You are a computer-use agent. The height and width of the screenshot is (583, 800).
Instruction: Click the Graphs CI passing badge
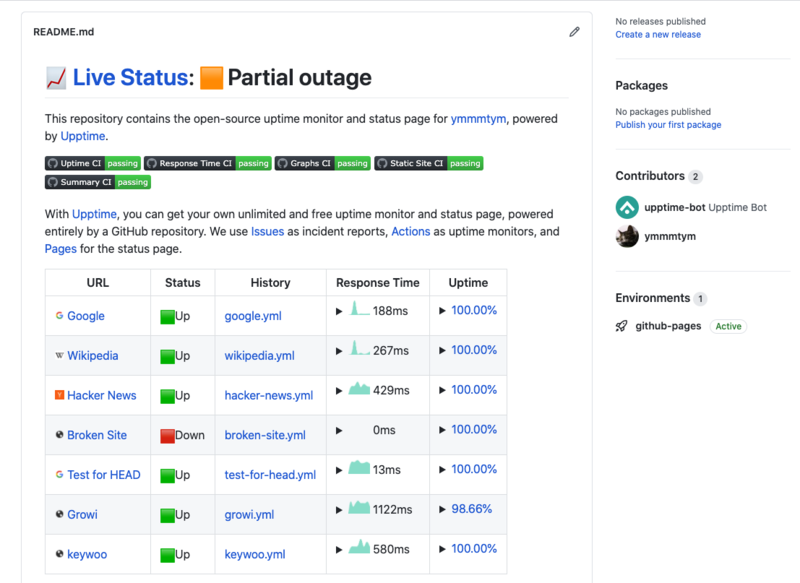click(x=323, y=163)
